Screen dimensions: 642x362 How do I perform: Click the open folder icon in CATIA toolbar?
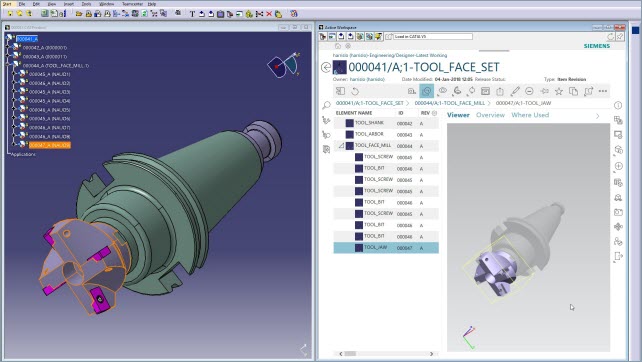point(79,14)
